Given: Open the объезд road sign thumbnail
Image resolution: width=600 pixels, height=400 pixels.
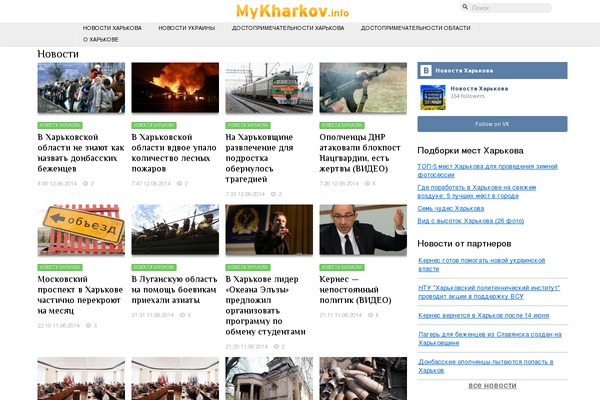Looking at the screenshot, I should pos(81,229).
